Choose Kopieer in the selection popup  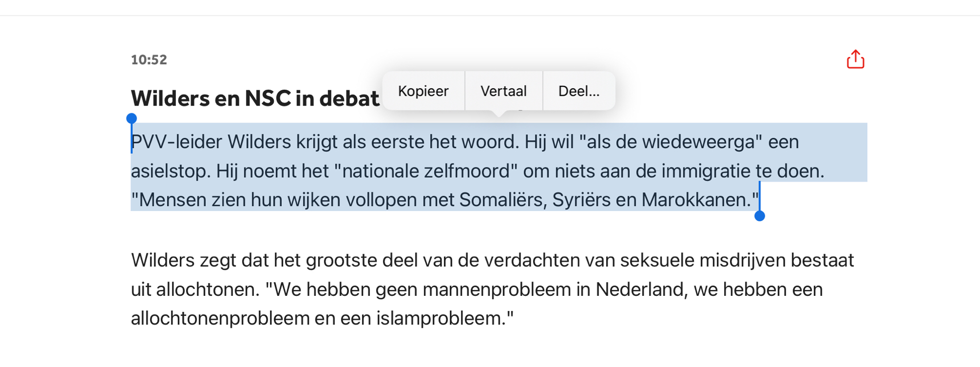click(x=423, y=91)
